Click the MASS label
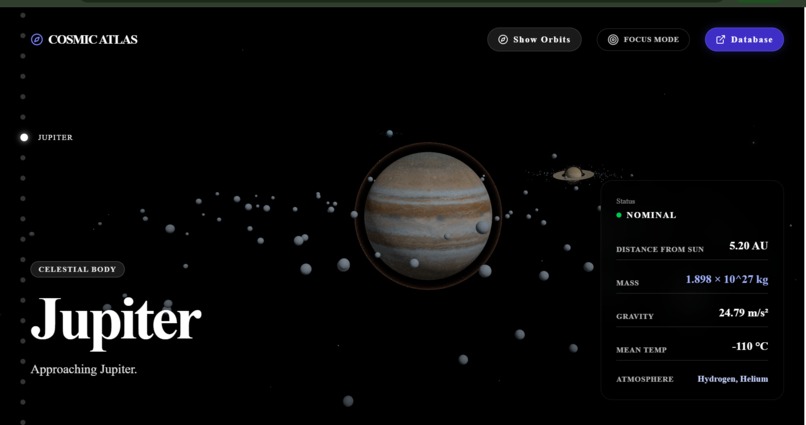Screen dimensions: 806x425 (628, 283)
